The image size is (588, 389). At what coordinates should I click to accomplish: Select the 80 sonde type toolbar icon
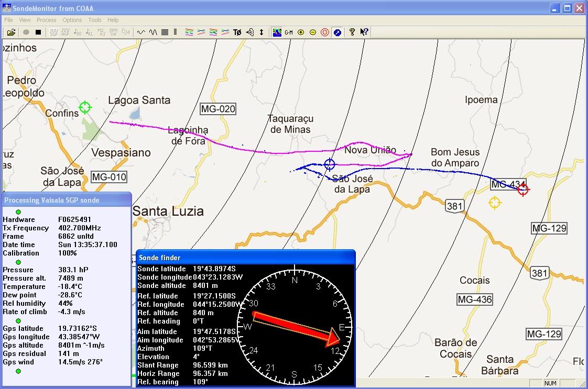point(78,32)
